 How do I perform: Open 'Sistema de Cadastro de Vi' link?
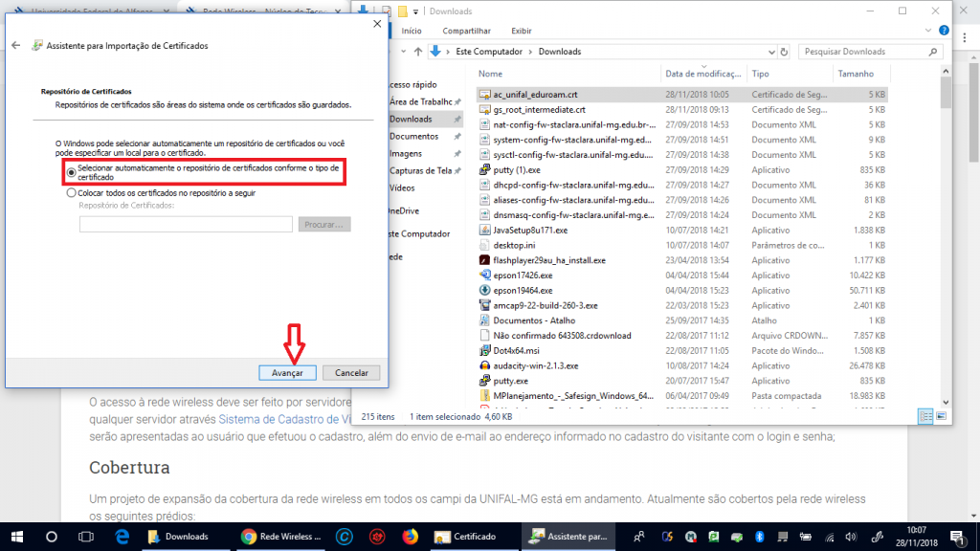click(285, 419)
